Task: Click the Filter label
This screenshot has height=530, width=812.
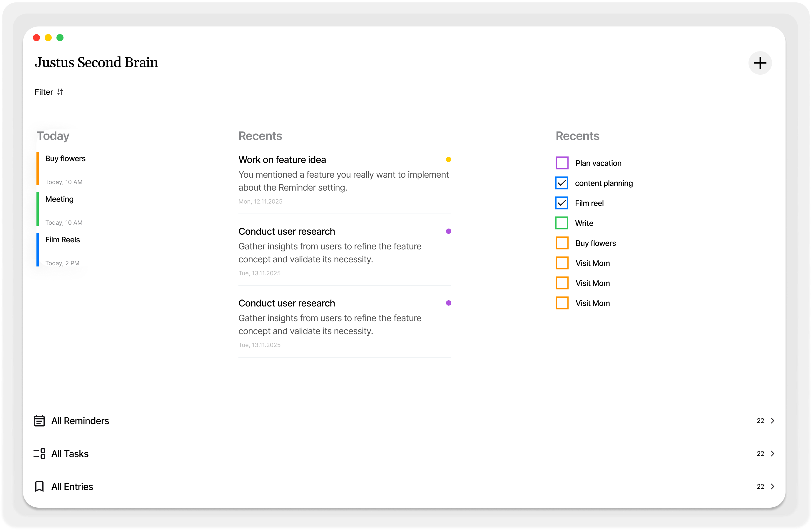Action: (x=44, y=92)
